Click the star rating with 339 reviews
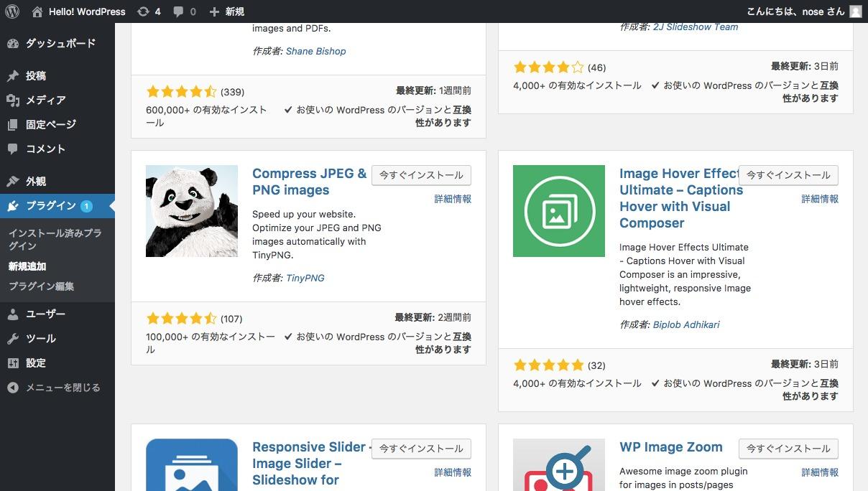The image size is (868, 491). [181, 92]
